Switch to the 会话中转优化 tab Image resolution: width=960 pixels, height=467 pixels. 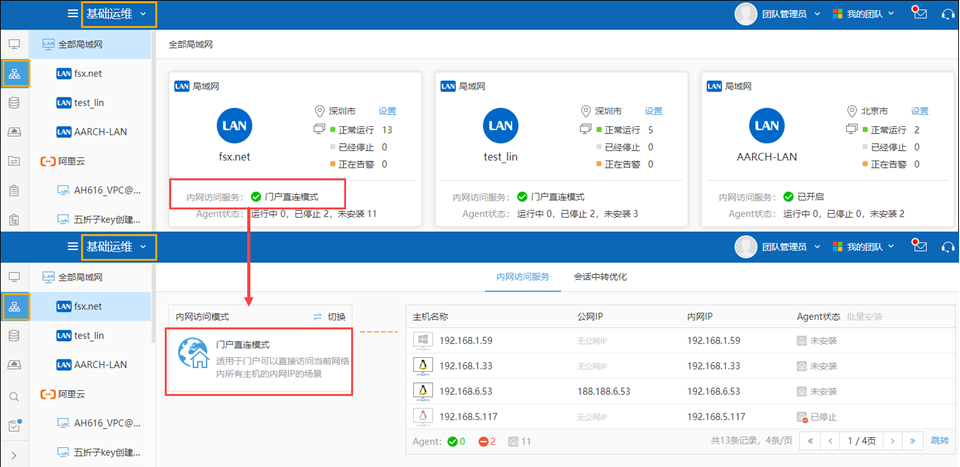click(599, 277)
